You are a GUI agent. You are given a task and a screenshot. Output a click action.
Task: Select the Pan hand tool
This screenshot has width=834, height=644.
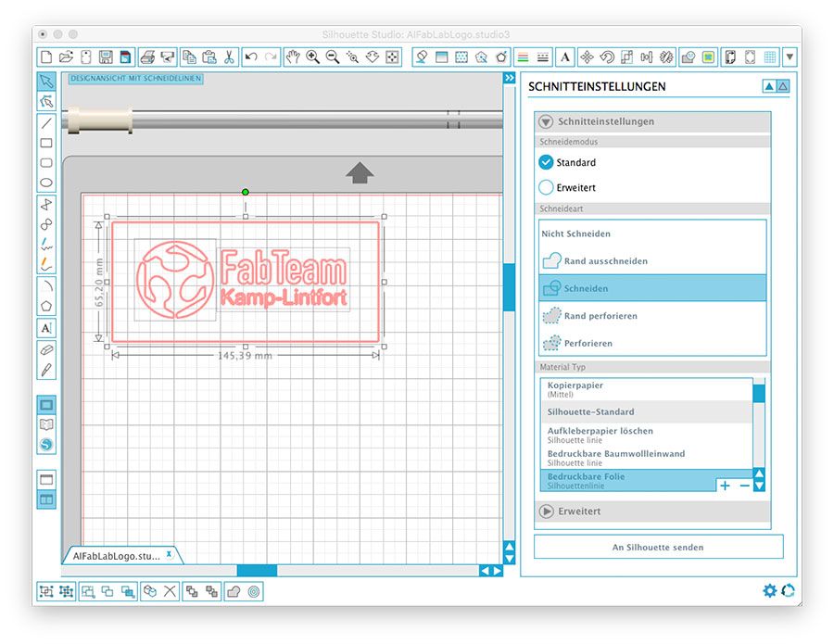[293, 57]
